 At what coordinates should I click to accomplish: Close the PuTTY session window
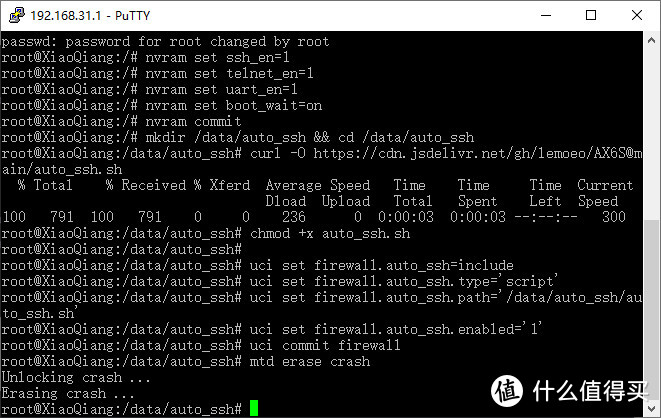click(x=637, y=16)
